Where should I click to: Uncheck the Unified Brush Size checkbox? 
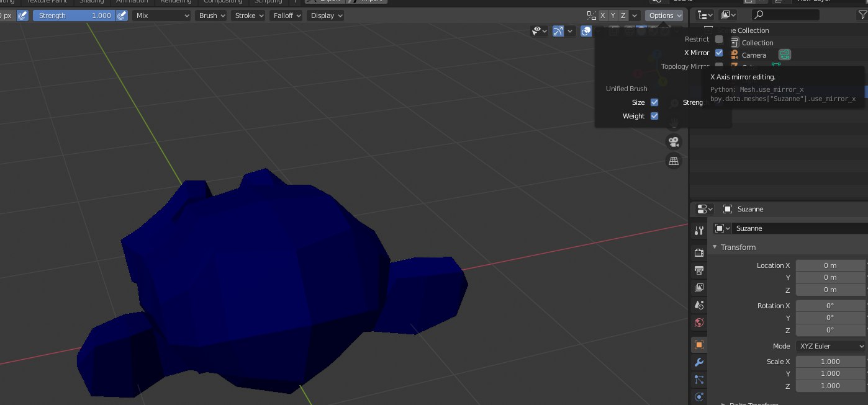[x=654, y=102]
